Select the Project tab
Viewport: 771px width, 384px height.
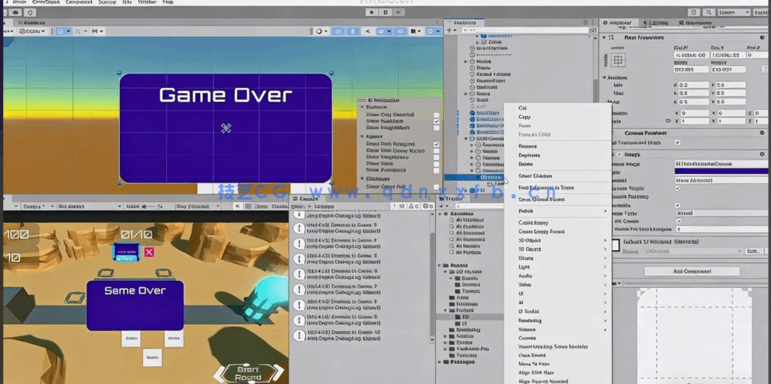pos(451,199)
